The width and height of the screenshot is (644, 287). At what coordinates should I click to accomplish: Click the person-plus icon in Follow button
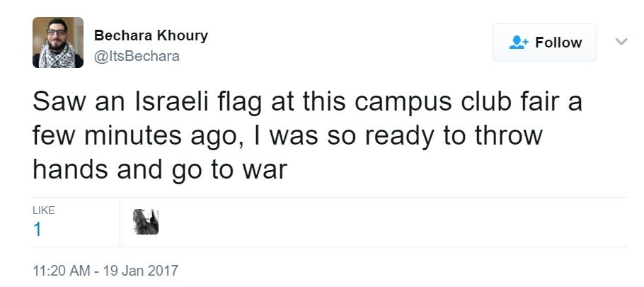(x=519, y=43)
